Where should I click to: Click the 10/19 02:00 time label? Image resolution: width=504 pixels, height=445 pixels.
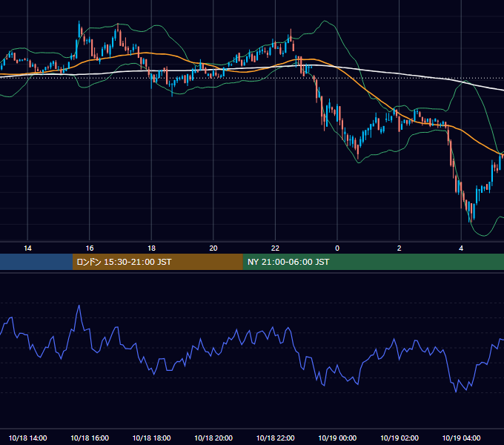[x=399, y=438]
